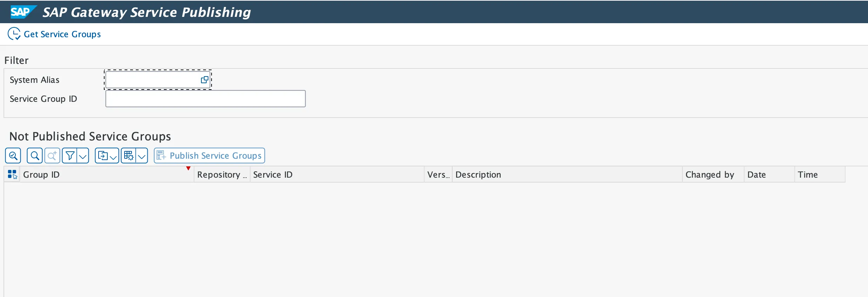
Task: Click the funnel Set Filter icon
Action: (70, 156)
